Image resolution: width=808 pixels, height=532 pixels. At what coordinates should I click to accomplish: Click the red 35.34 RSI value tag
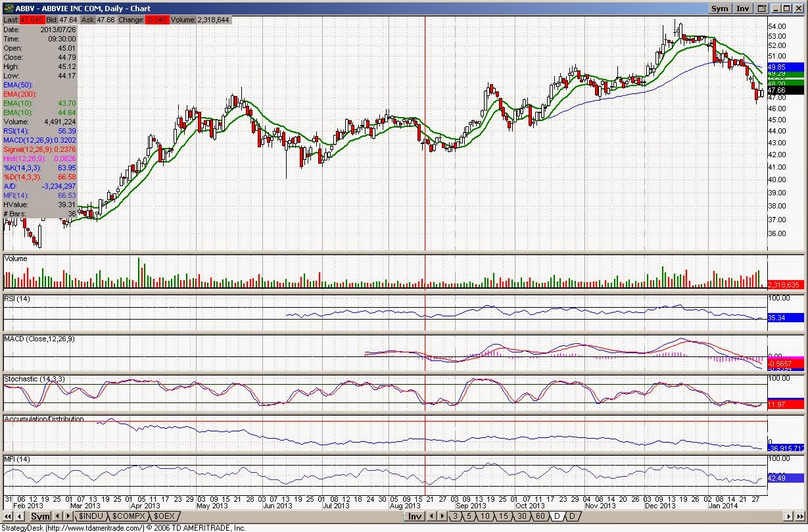[x=785, y=318]
